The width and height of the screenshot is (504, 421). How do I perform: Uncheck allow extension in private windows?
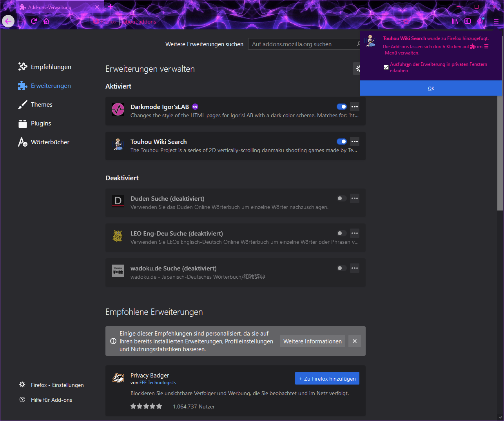[x=386, y=67]
